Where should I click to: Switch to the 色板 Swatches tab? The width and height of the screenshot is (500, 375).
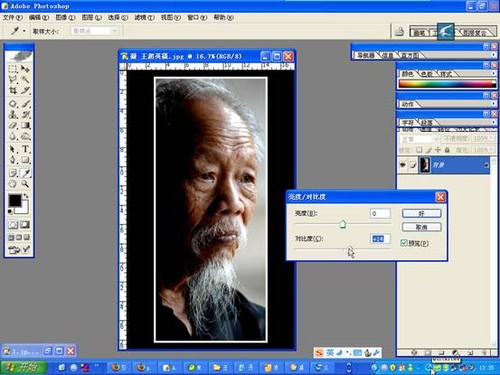pyautogui.click(x=427, y=74)
